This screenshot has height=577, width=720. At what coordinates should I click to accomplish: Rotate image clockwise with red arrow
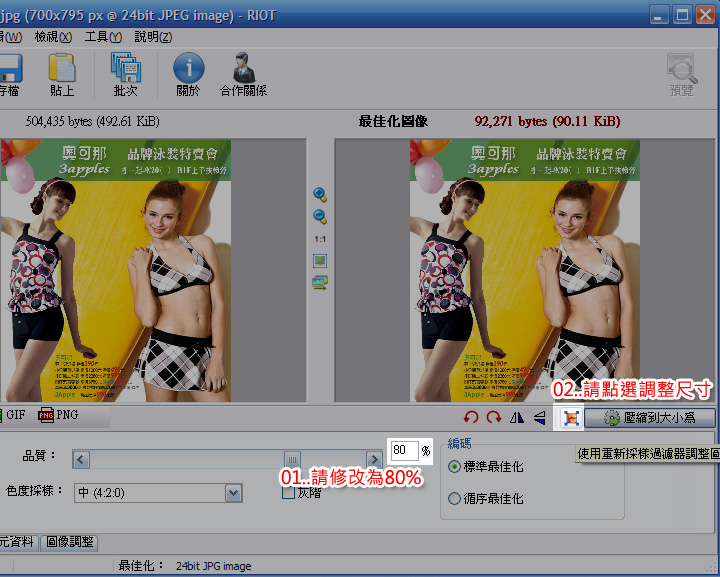(x=494, y=417)
